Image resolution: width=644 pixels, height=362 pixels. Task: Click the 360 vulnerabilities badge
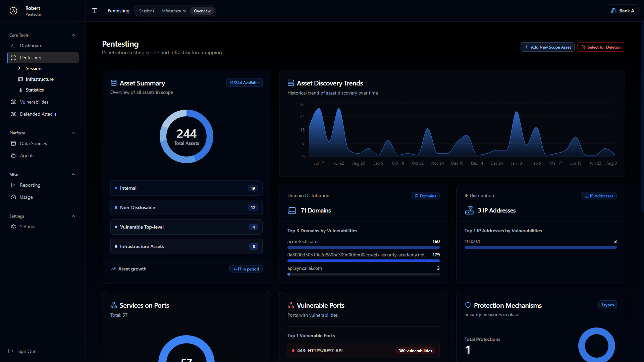pyautogui.click(x=415, y=351)
